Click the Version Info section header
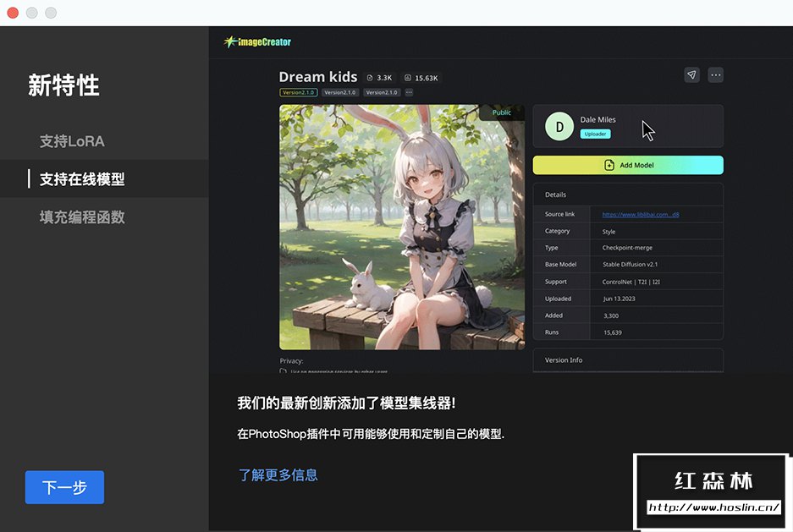Screen dimensions: 793x532 pyautogui.click(x=564, y=359)
